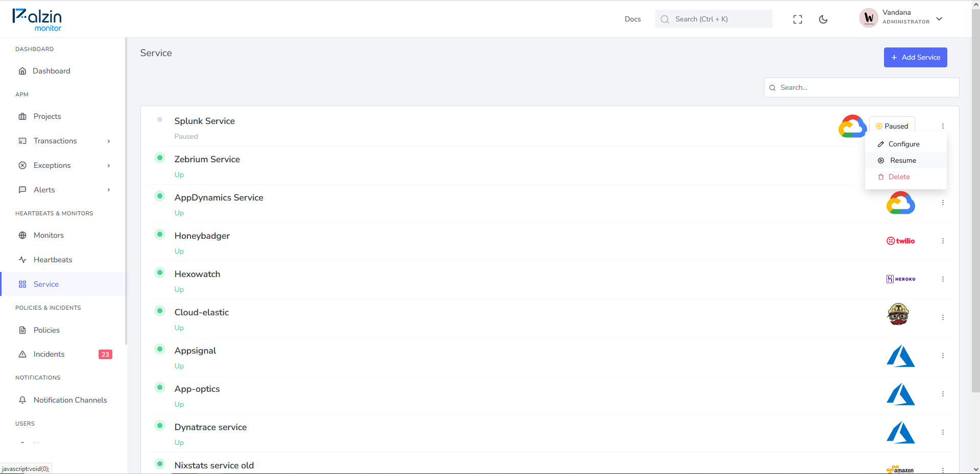
Task: Choose Delete in the context menu
Action: pyautogui.click(x=905, y=177)
